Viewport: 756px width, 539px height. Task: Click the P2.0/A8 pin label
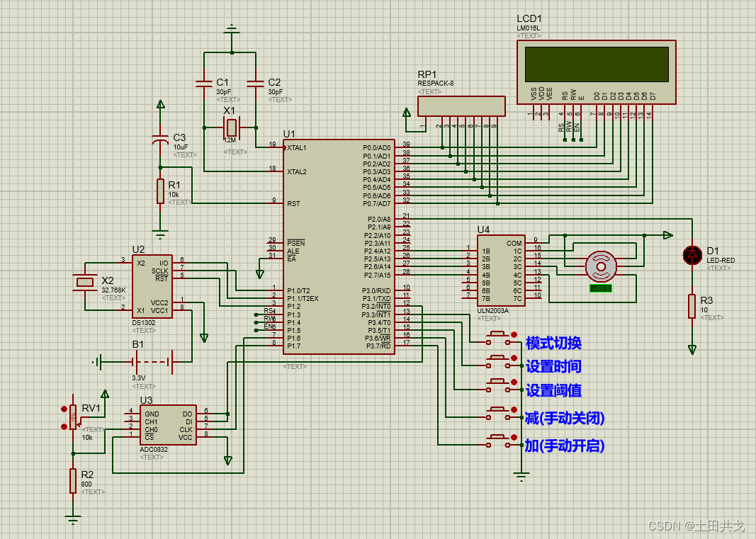pos(379,219)
